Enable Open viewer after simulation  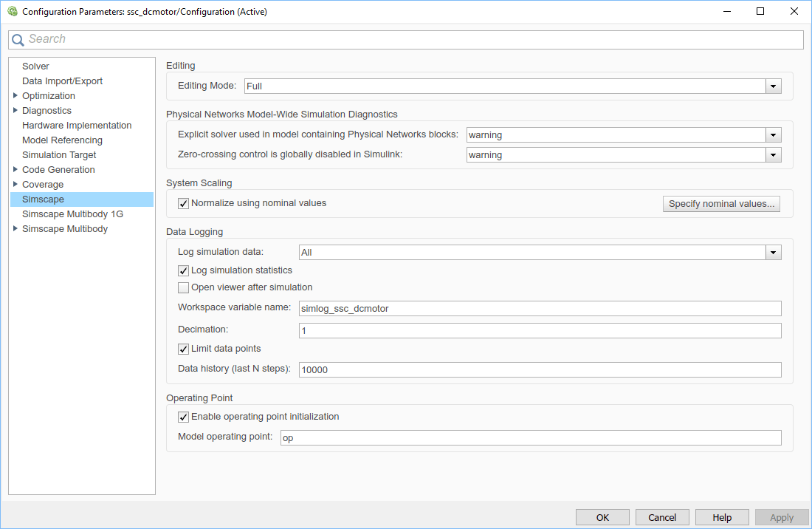[x=184, y=287]
